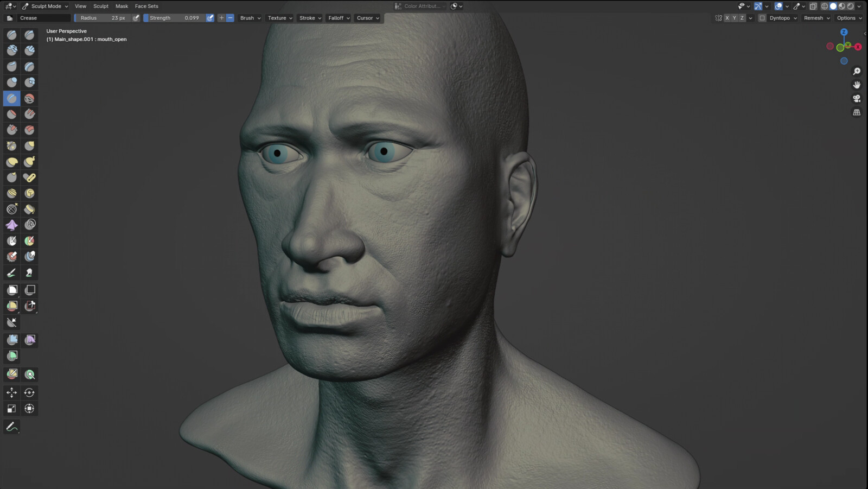Set brush direction to Subtract (minus)
The width and height of the screenshot is (868, 489).
230,18
